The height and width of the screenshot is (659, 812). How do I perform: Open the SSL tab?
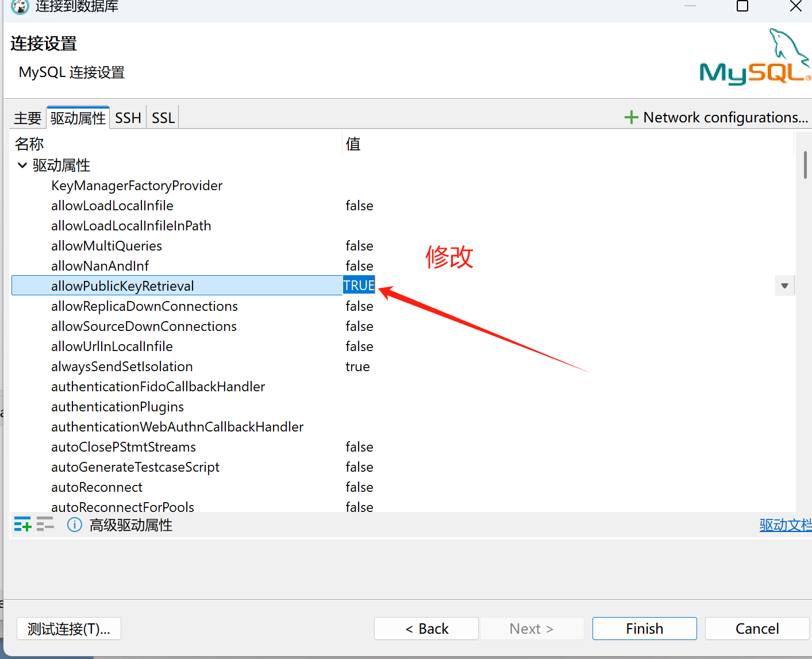pos(163,118)
